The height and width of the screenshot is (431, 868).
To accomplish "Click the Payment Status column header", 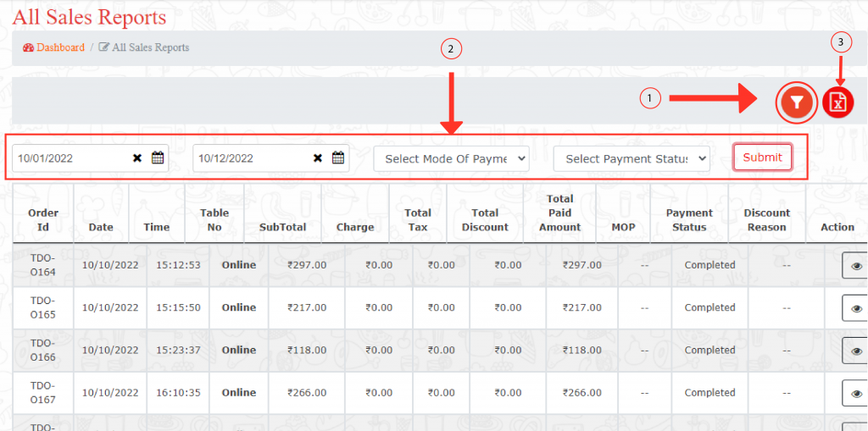I will click(x=689, y=220).
